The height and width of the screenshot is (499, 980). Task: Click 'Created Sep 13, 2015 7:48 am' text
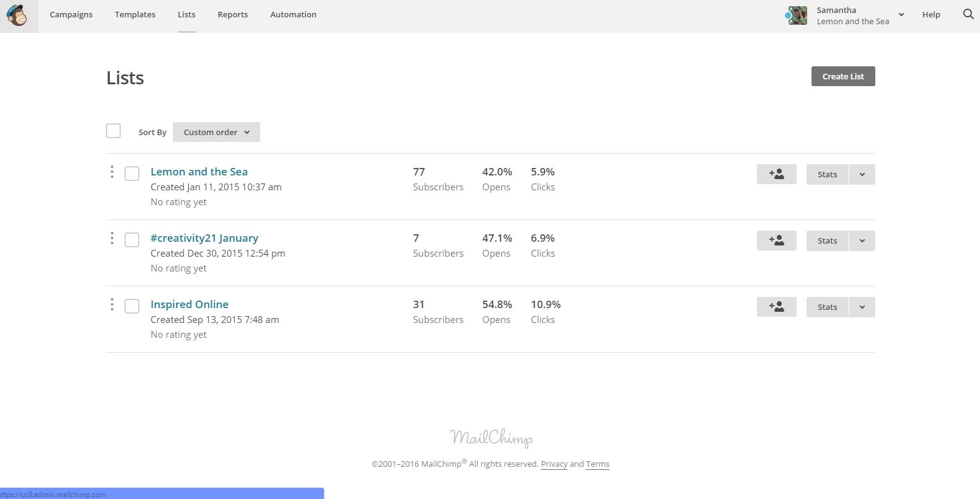[x=215, y=319]
